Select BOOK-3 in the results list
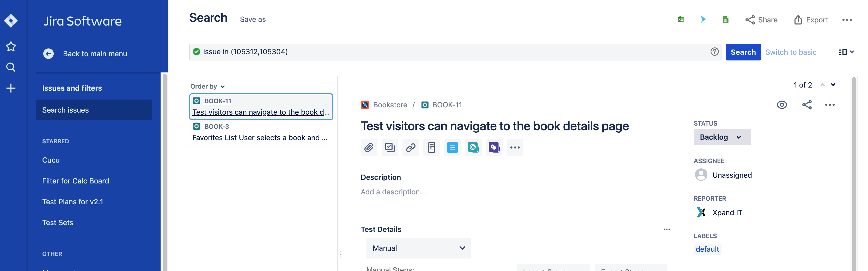The width and height of the screenshot is (868, 271). 261,132
